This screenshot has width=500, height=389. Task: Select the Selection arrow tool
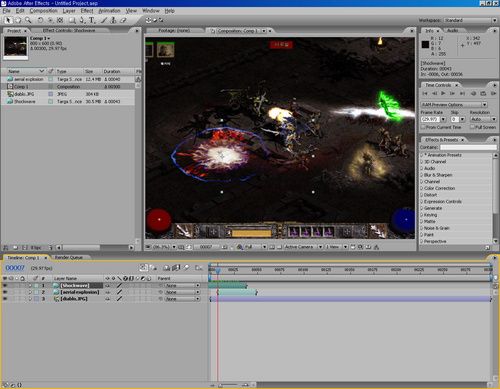8,20
